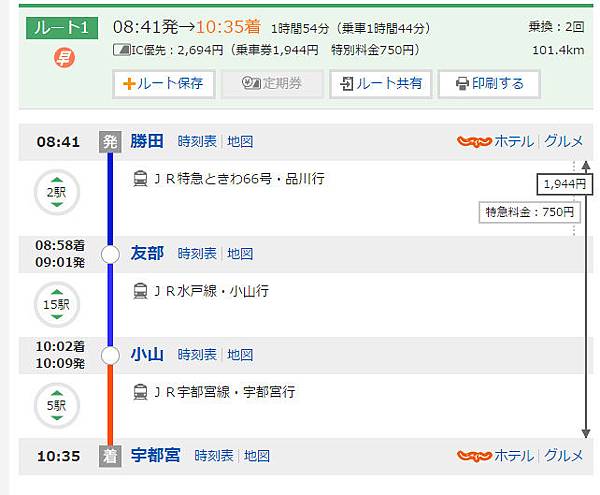The width and height of the screenshot is (600, 495).
Task: Print the route with 印刷する
Action: pyautogui.click(x=489, y=84)
